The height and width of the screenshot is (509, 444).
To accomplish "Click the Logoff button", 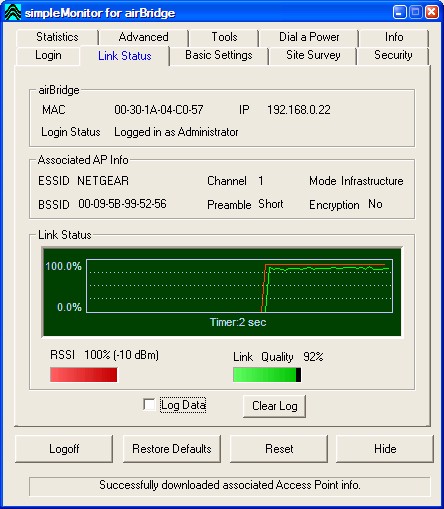I will pyautogui.click(x=64, y=449).
